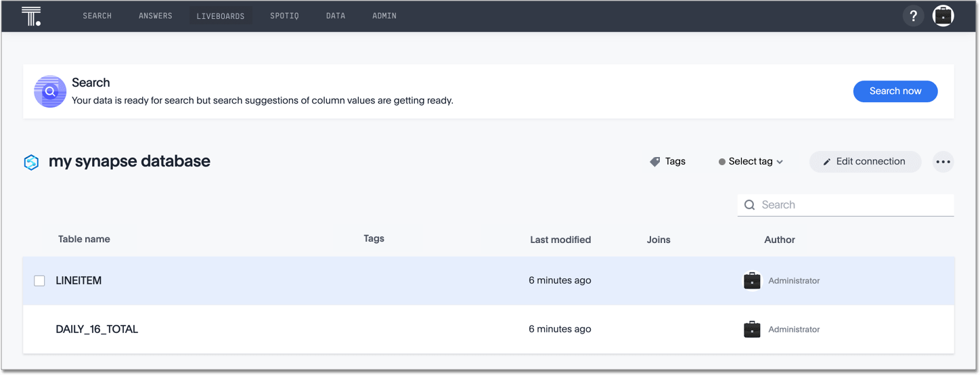Open the help question mark icon
Image resolution: width=980 pixels, height=375 pixels.
click(x=913, y=16)
